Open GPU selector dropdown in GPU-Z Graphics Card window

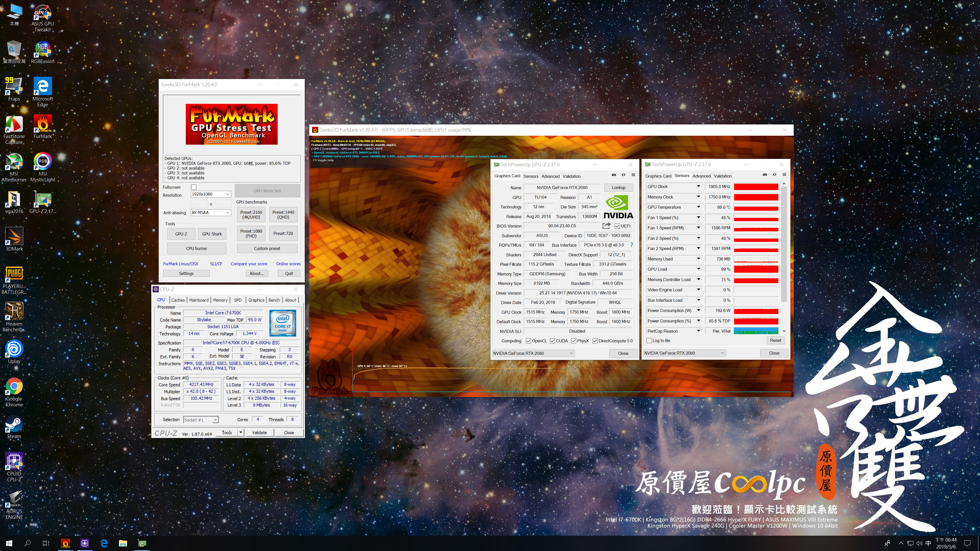[533, 353]
